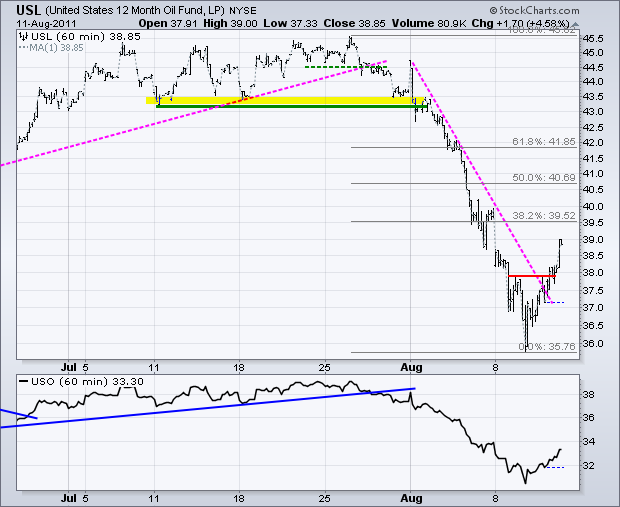Click the NYSE exchange label

243,11
